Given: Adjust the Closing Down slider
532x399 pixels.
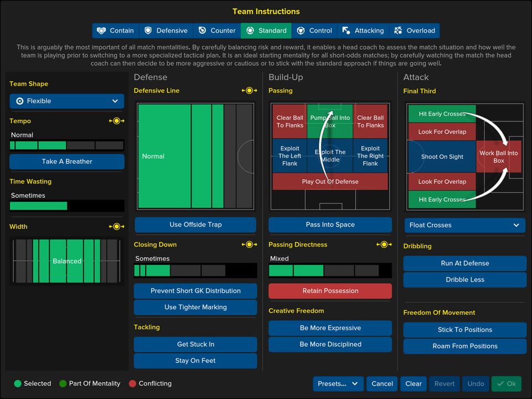Looking at the screenshot, I should (195, 270).
